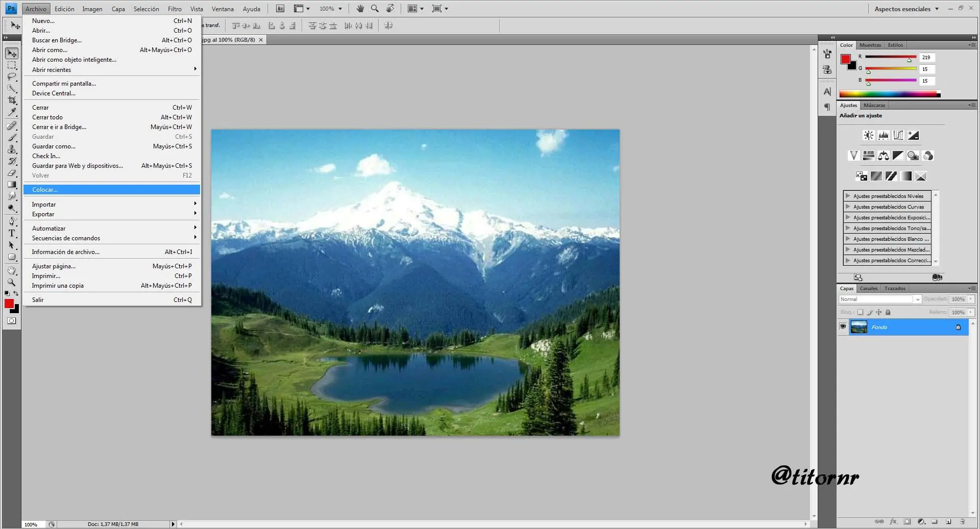
Task: Click the R slider in the Color panel
Action: point(891,57)
